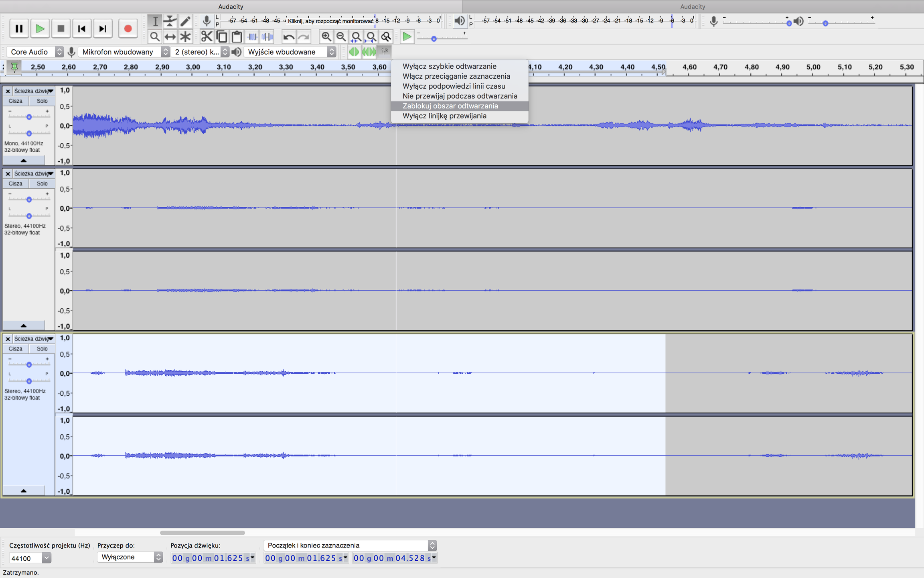Click the Zoom In magnifier icon
The image size is (924, 578).
(326, 37)
